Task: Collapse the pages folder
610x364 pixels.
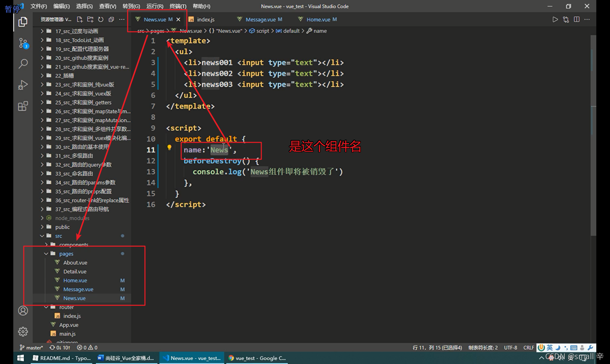Action: (x=83, y=253)
